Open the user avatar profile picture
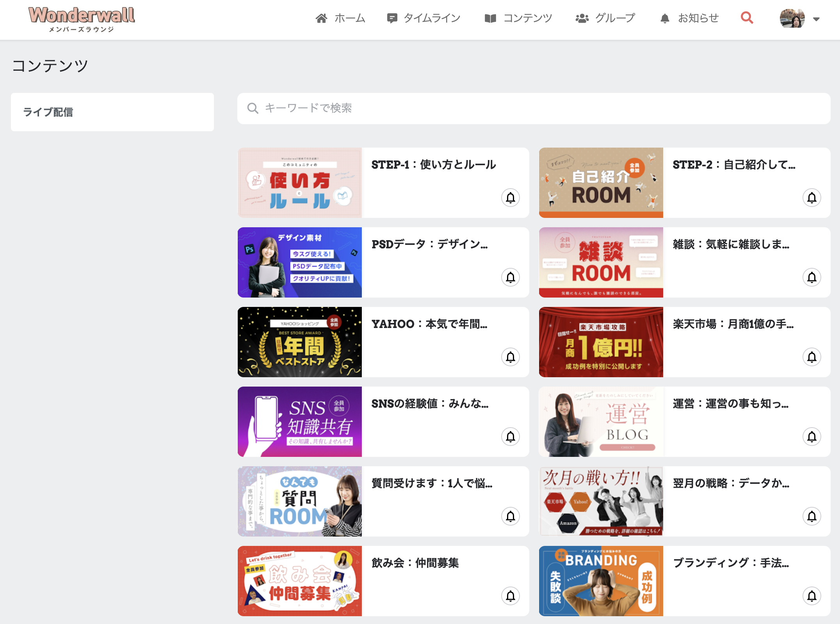The image size is (840, 624). [x=792, y=18]
